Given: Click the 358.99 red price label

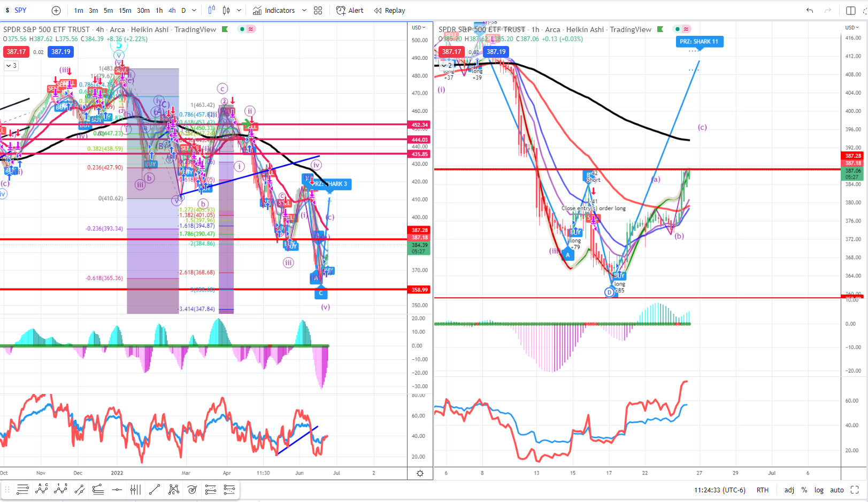Looking at the screenshot, I should pos(420,290).
